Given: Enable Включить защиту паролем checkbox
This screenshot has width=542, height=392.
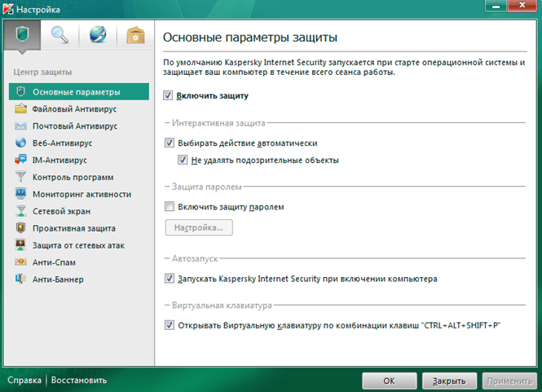Looking at the screenshot, I should click(169, 207).
